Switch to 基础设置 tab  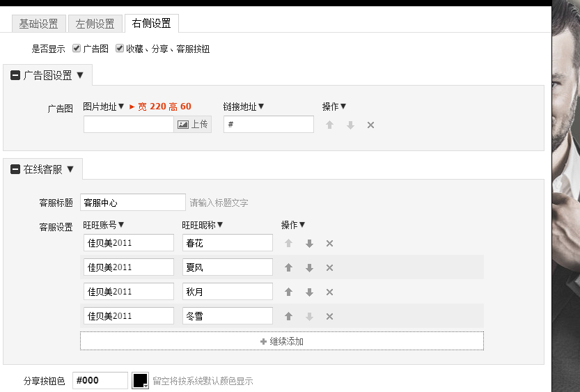(x=38, y=24)
